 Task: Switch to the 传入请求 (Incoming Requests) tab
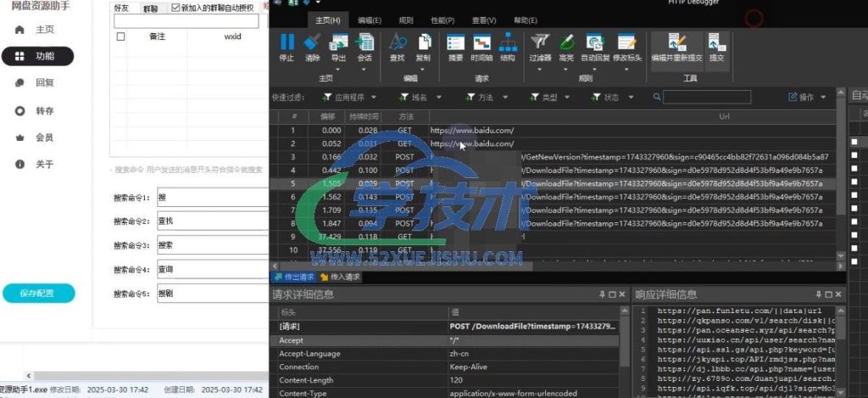(x=341, y=277)
